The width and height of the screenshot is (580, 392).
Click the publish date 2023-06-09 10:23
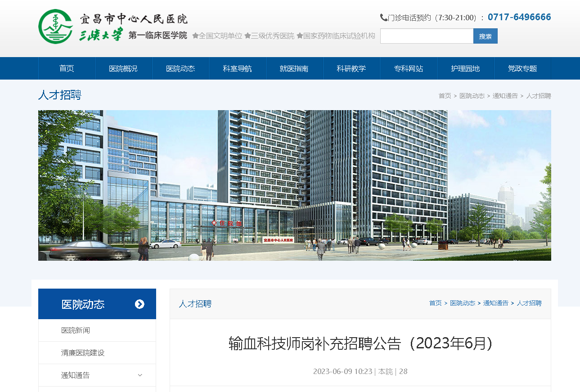(343, 371)
